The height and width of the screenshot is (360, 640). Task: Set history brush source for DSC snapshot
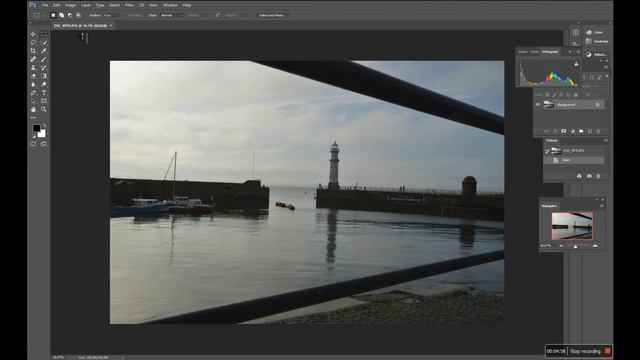pyautogui.click(x=547, y=151)
